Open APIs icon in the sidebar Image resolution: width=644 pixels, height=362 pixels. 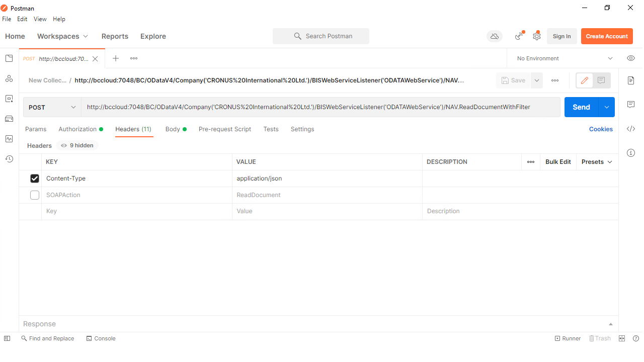click(9, 78)
